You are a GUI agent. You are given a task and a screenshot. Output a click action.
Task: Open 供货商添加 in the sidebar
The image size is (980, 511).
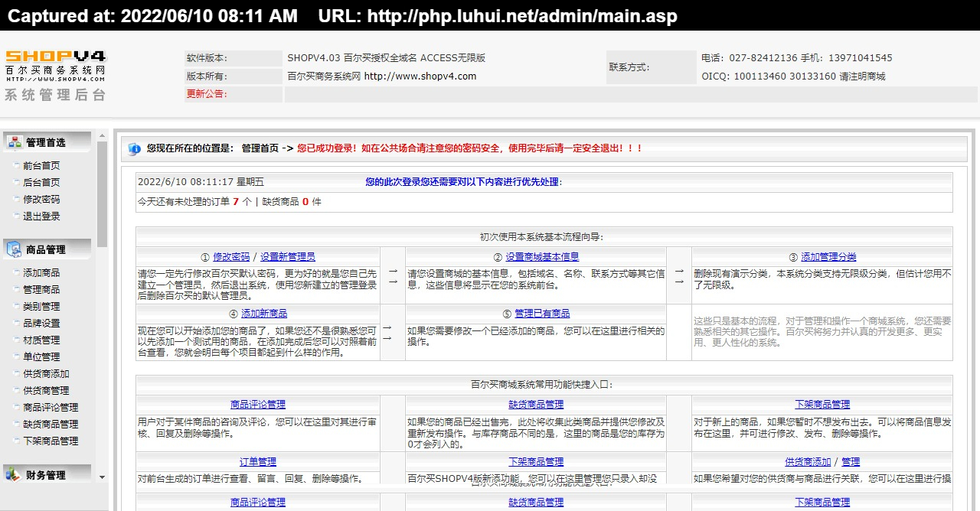[x=46, y=373]
